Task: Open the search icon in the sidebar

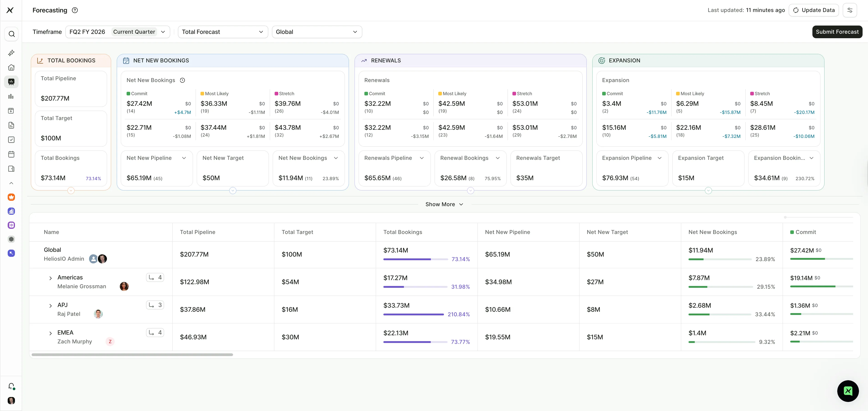Action: [12, 34]
